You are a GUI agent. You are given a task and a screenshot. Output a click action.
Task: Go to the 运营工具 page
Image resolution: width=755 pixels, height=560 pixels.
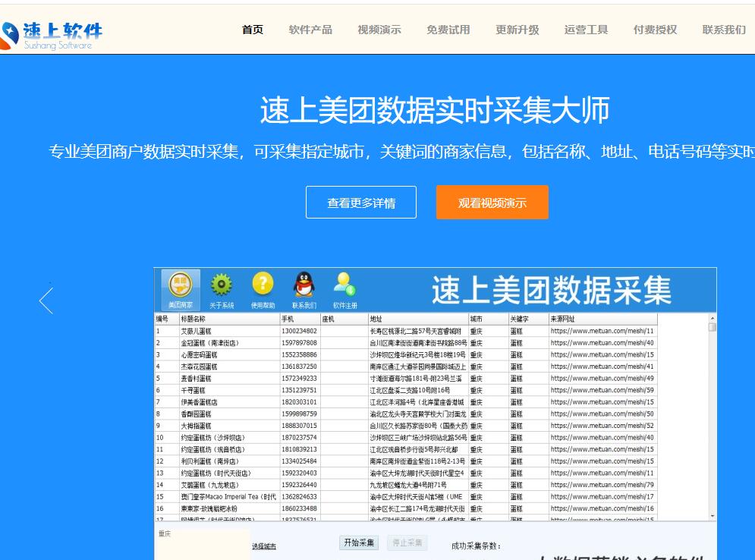587,30
